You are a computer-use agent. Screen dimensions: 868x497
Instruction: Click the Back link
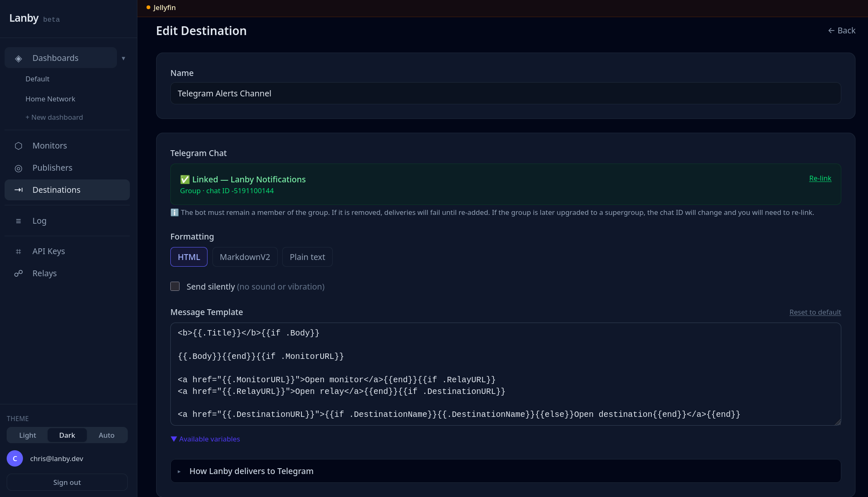tap(842, 30)
